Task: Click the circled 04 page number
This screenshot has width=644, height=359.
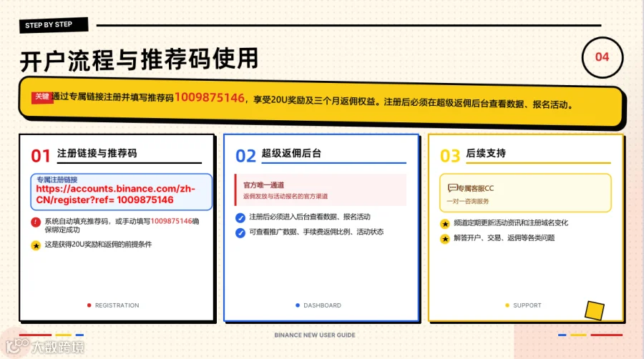Action: (602, 57)
